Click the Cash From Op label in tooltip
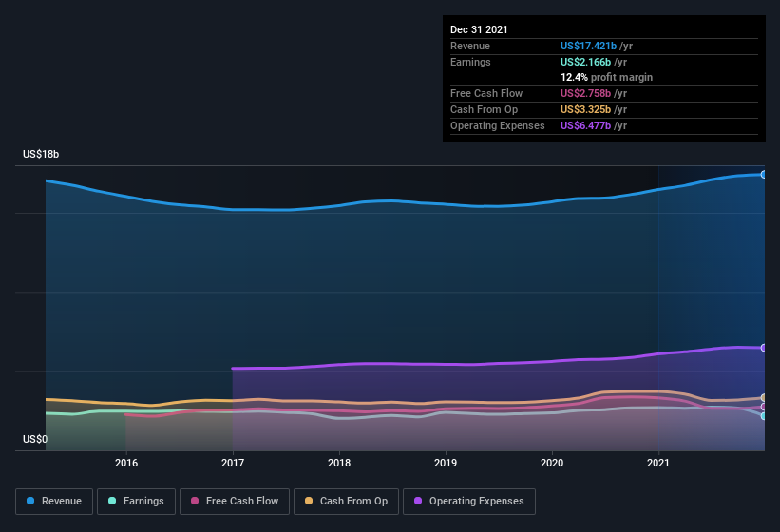This screenshot has width=780, height=532. (x=484, y=109)
